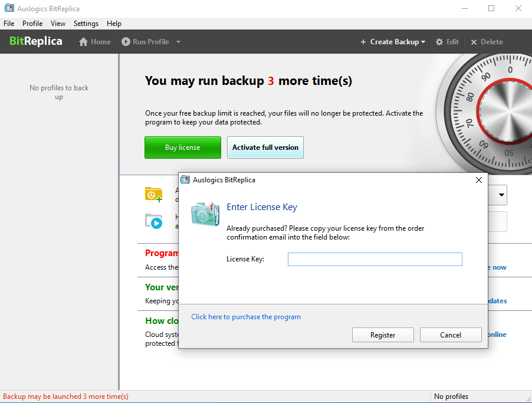The image size is (532, 403).
Task: Click inside the License Key field
Action: (x=375, y=259)
